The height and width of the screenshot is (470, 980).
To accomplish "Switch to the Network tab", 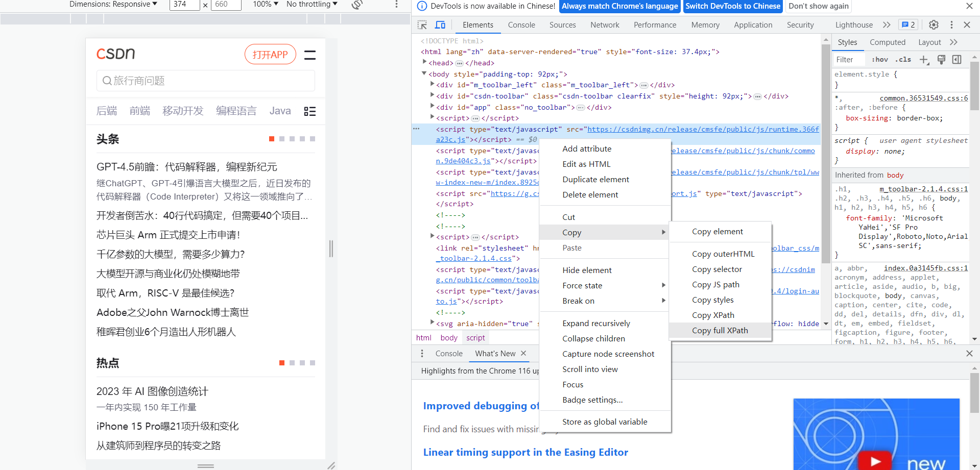I will (605, 25).
